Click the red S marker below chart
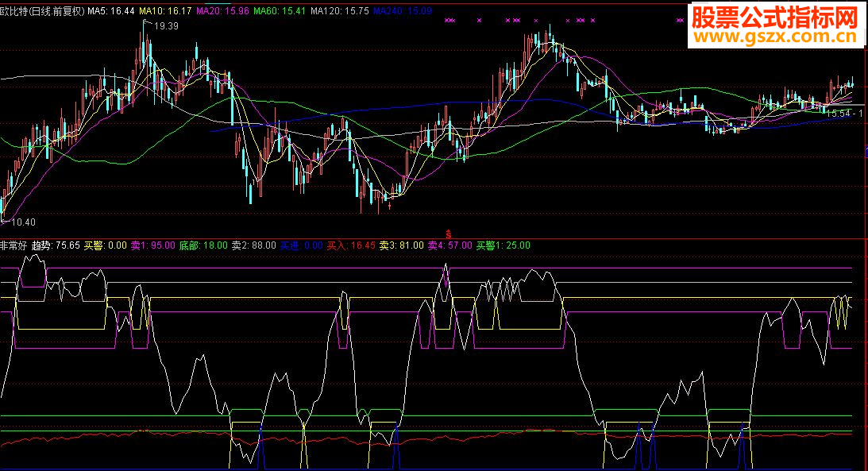The width and height of the screenshot is (868, 471). 449,234
